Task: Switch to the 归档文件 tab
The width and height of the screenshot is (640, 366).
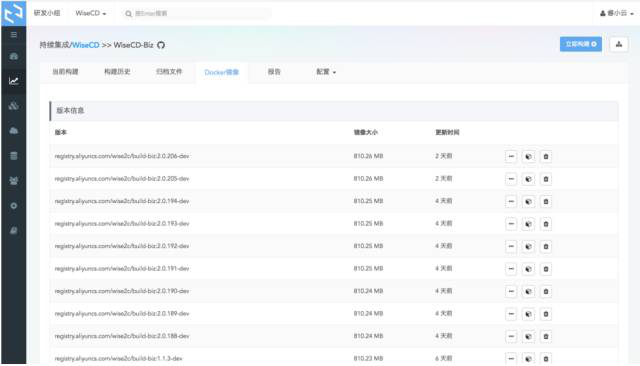Action: (169, 72)
